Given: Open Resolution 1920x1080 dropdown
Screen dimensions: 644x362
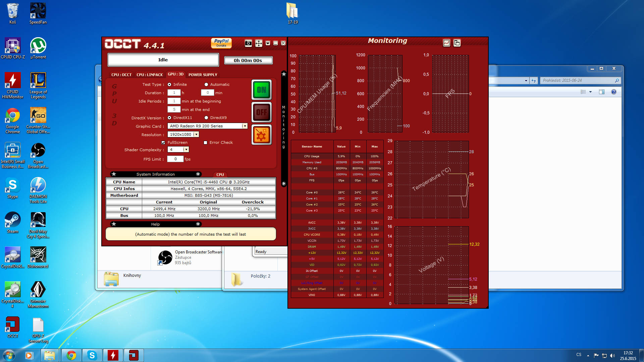Looking at the screenshot, I should [x=196, y=134].
